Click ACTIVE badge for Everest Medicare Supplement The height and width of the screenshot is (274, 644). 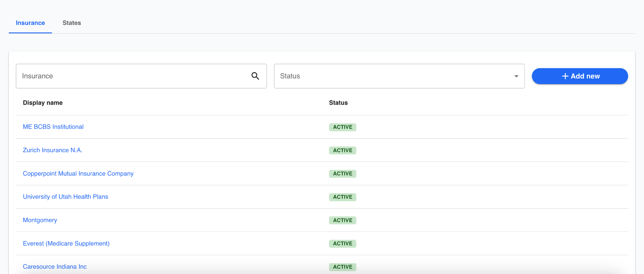(x=342, y=243)
